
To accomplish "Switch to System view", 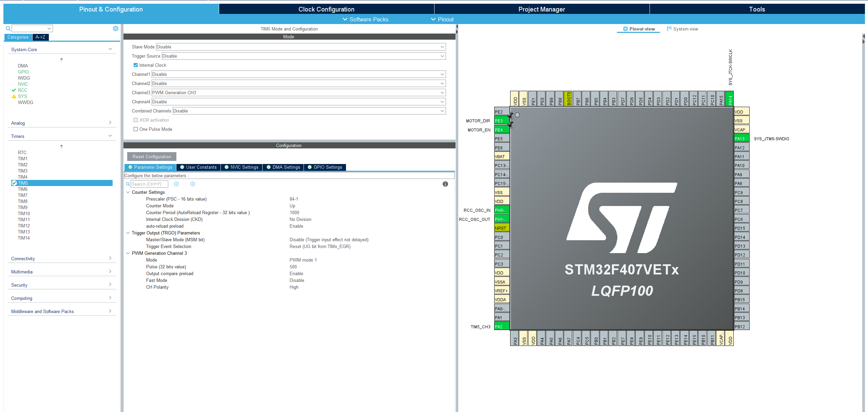I will coord(682,29).
